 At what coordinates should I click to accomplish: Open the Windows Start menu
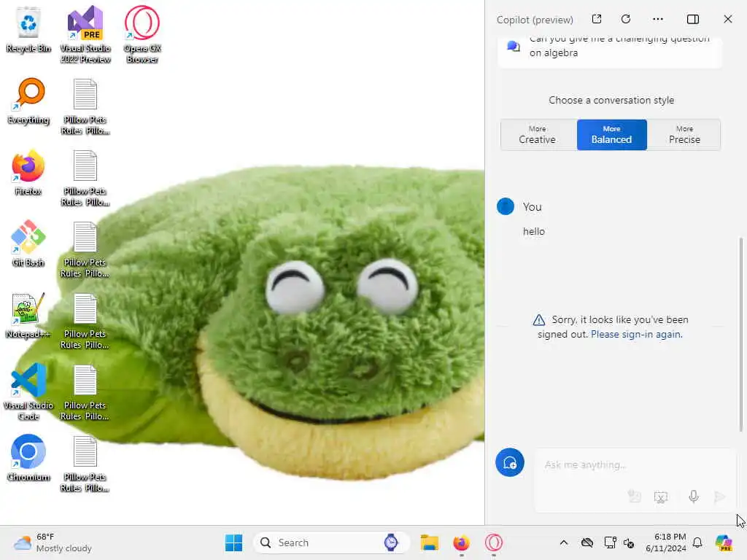pos(233,542)
